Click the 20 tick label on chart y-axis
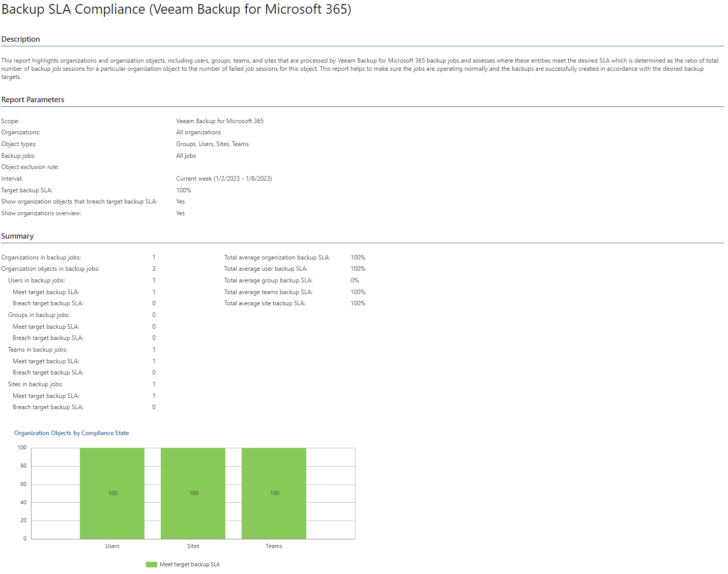The height and width of the screenshot is (574, 728). point(23,520)
